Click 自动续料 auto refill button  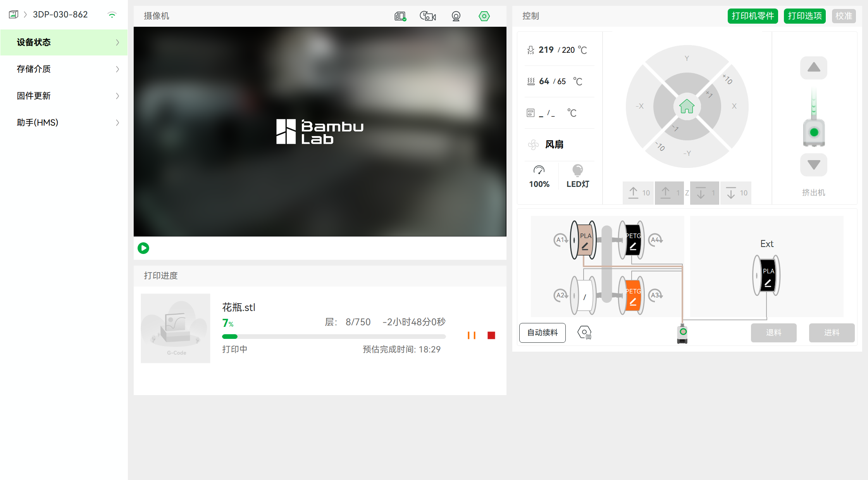coord(542,333)
